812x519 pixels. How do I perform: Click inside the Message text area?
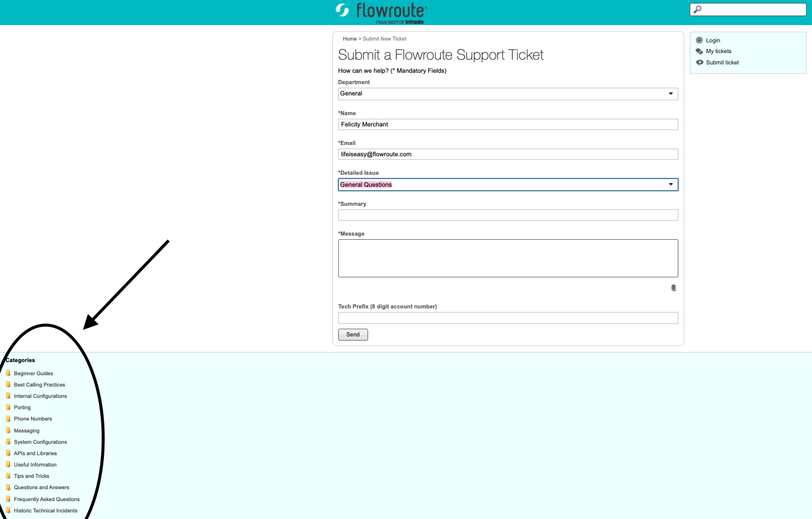508,258
